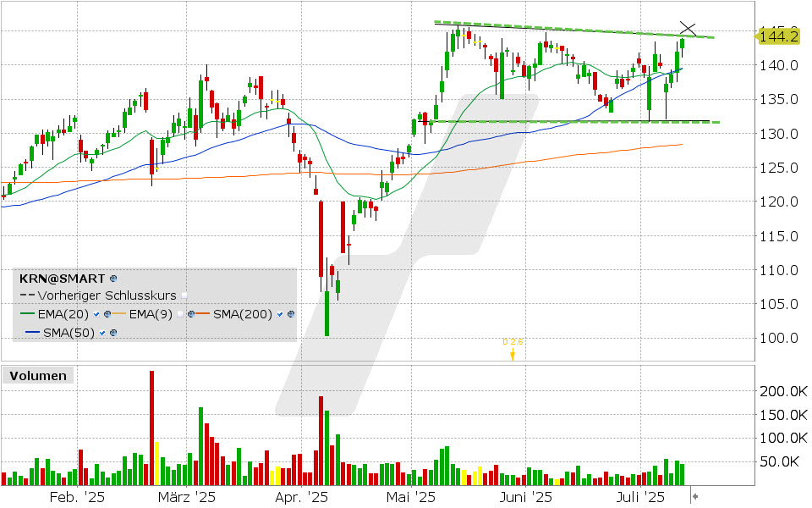Uncheck the EMA(20) indicator checkbox
Viewport: 812px width, 508px height.
click(x=96, y=314)
